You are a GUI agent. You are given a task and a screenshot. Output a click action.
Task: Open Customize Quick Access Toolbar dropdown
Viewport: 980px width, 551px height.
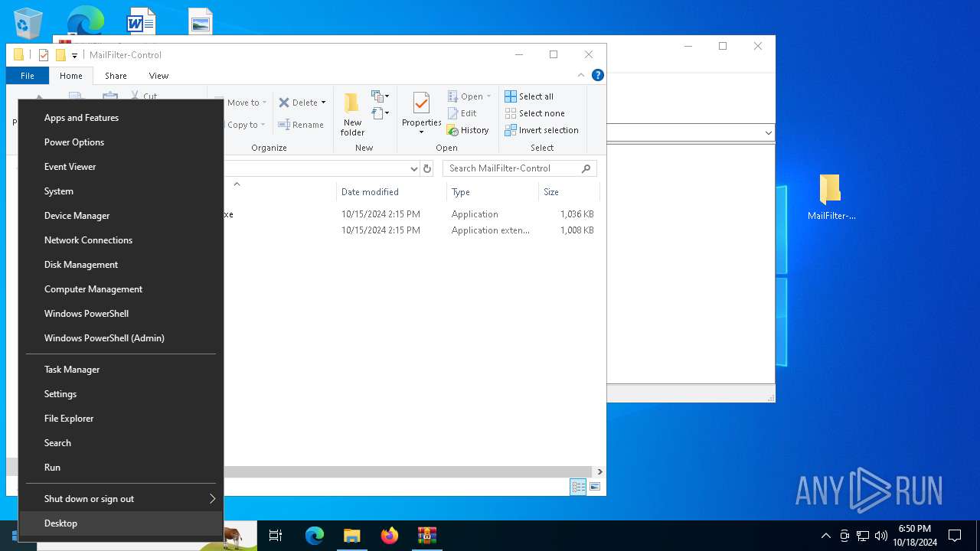pos(74,55)
